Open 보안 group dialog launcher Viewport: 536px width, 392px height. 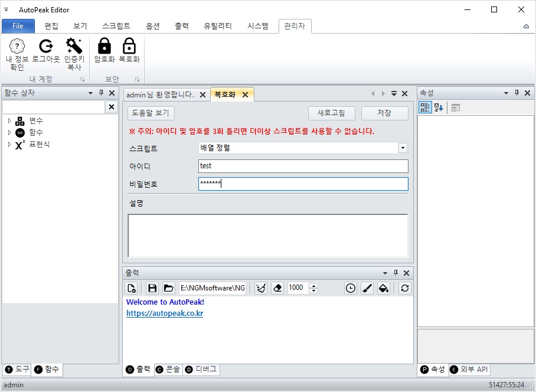[138, 79]
